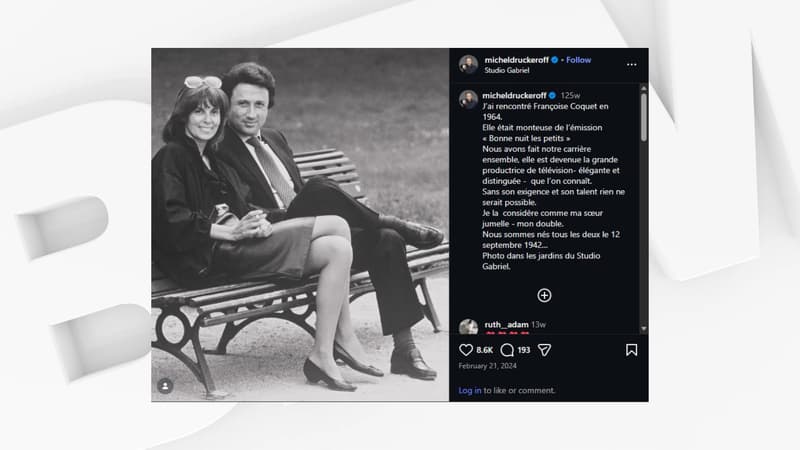800x450 pixels.
Task: Click the scrollbar down arrow
Action: click(x=643, y=329)
